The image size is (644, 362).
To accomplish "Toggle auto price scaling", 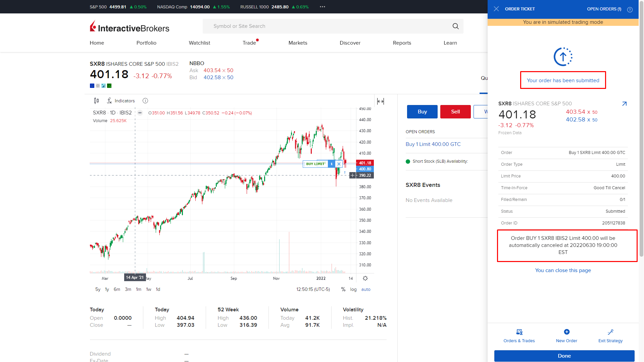I will [x=365, y=289].
